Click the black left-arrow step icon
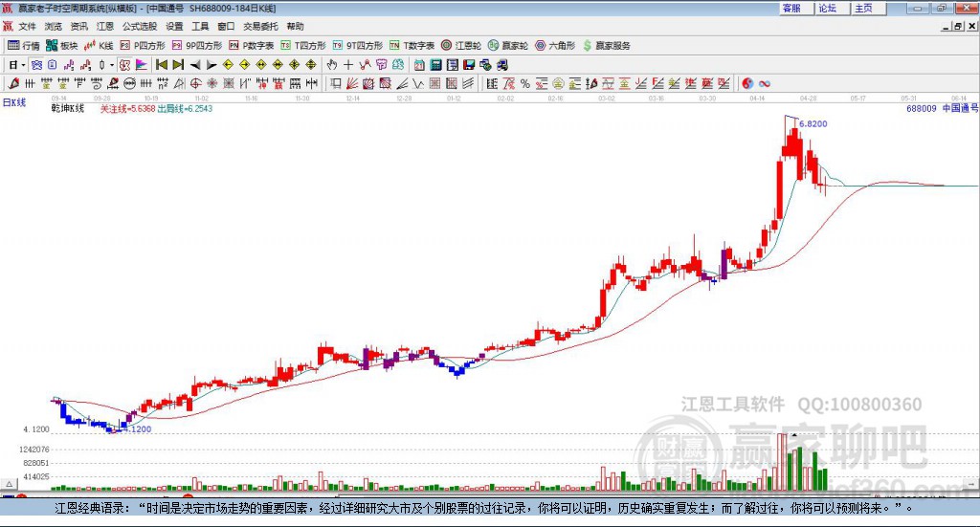Image resolution: width=980 pixels, height=527 pixels. (x=195, y=65)
